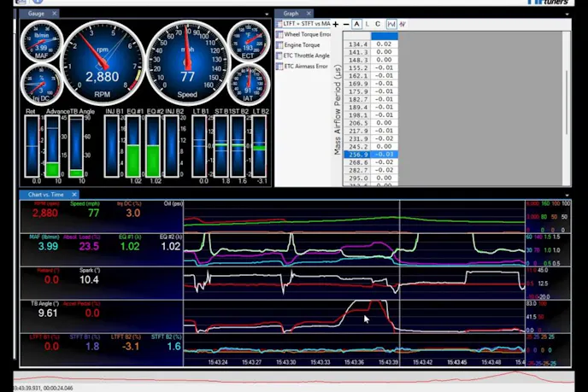Open the ETC Throttle Angle graph
Image resolution: width=588 pixels, height=392 pixels.
(306, 56)
